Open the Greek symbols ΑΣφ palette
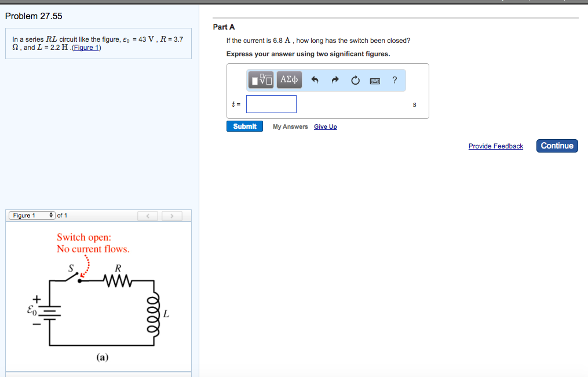Image resolution: width=588 pixels, height=377 pixels. pyautogui.click(x=288, y=79)
